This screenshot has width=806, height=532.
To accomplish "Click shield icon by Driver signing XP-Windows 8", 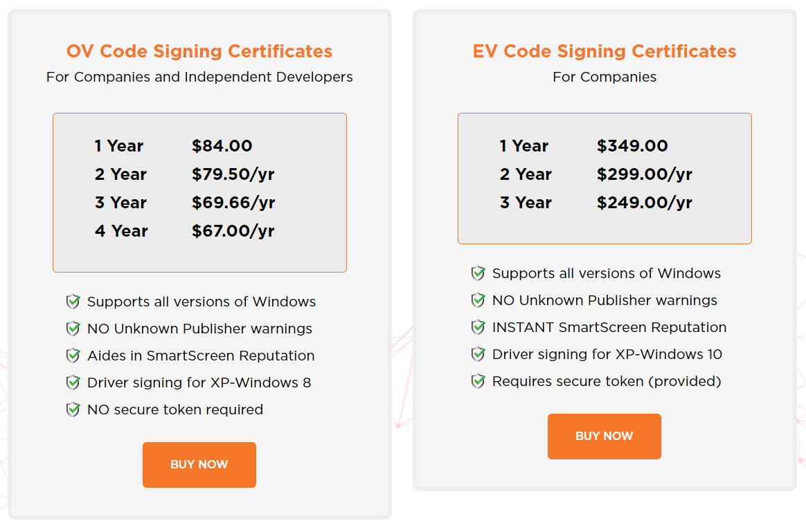I will point(73,383).
